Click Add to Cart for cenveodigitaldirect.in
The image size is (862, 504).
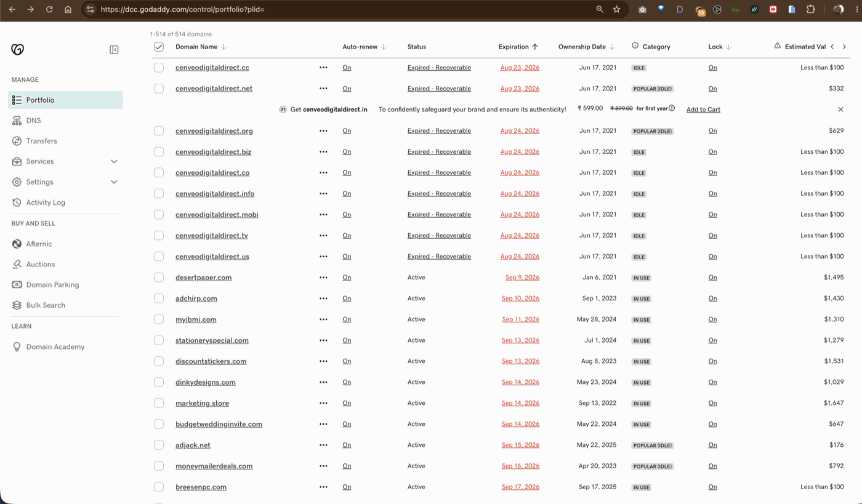click(703, 110)
